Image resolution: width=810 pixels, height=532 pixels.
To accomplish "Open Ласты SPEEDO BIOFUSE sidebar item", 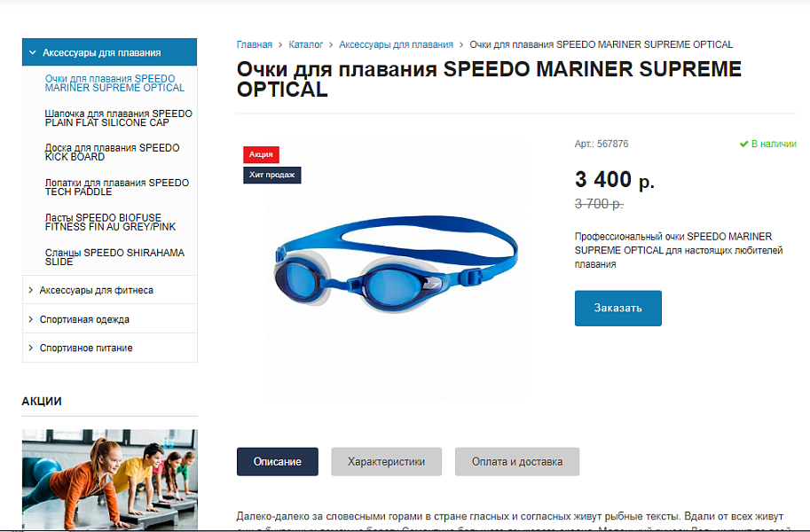I will pyautogui.click(x=110, y=222).
